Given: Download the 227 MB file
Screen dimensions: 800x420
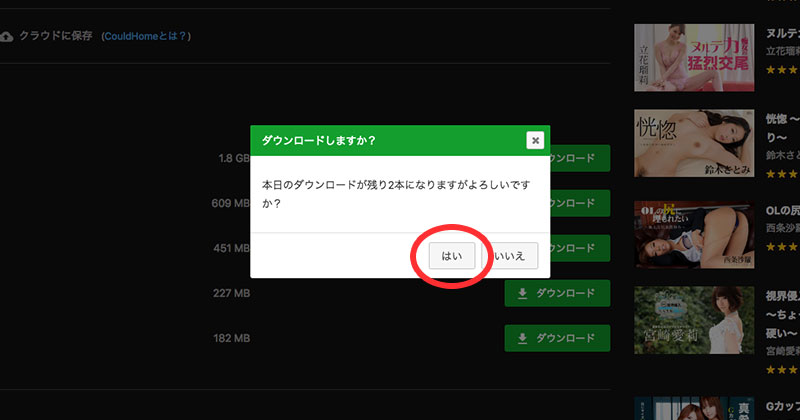Looking at the screenshot, I should (x=557, y=294).
